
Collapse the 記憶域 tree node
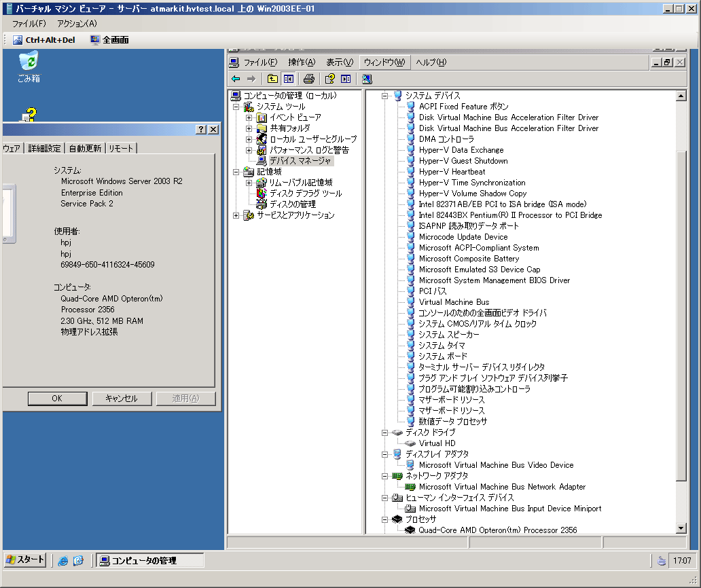(x=236, y=172)
